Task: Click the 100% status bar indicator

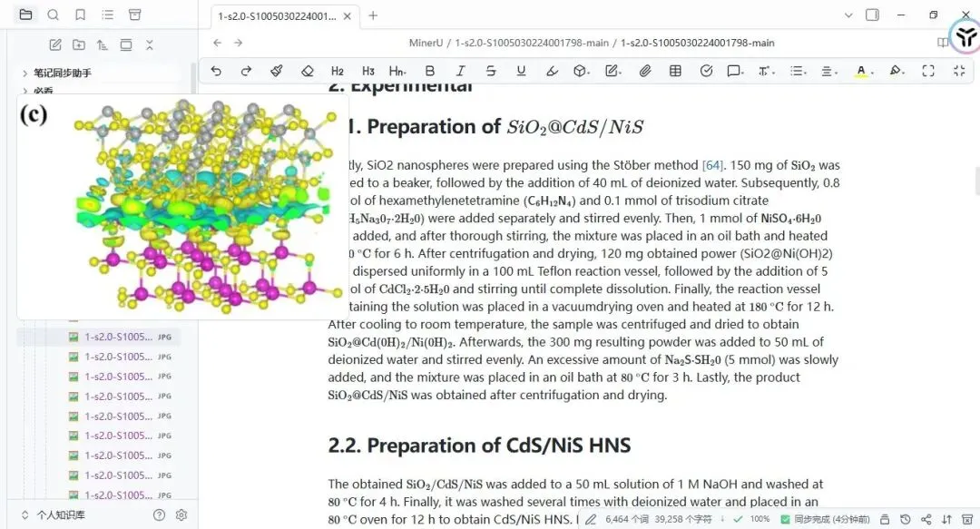Action: [x=760, y=519]
